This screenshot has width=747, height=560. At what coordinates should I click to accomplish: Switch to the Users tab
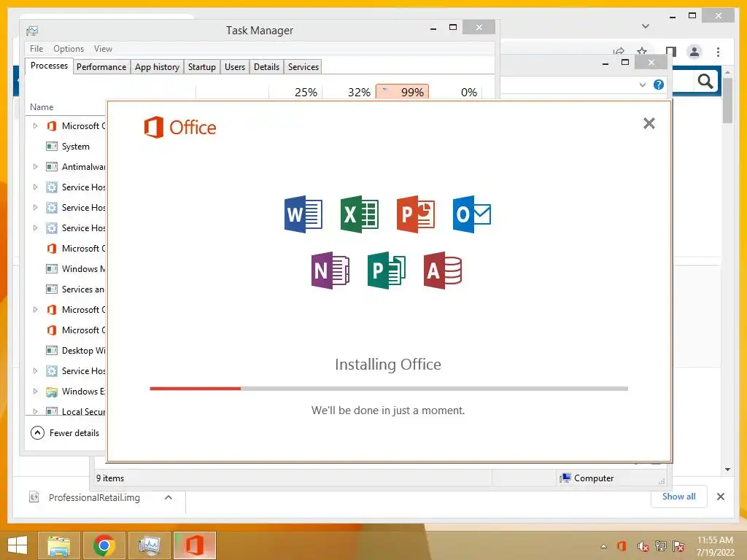[x=235, y=66]
